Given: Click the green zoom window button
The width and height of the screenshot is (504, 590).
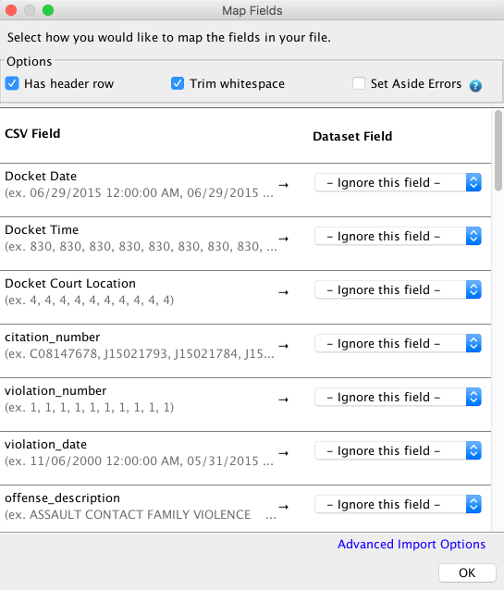Looking at the screenshot, I should pyautogui.click(x=48, y=10).
